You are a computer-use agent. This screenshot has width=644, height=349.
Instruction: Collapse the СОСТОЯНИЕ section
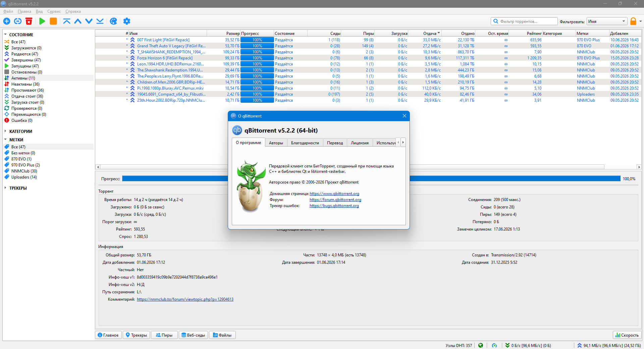coord(5,35)
